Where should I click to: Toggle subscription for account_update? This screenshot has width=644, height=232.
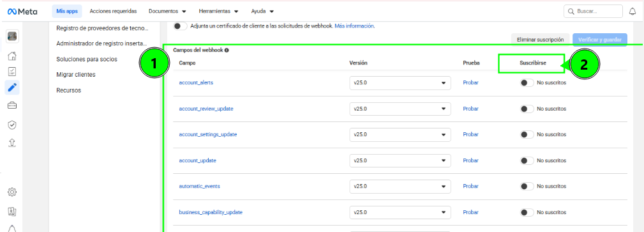click(527, 160)
